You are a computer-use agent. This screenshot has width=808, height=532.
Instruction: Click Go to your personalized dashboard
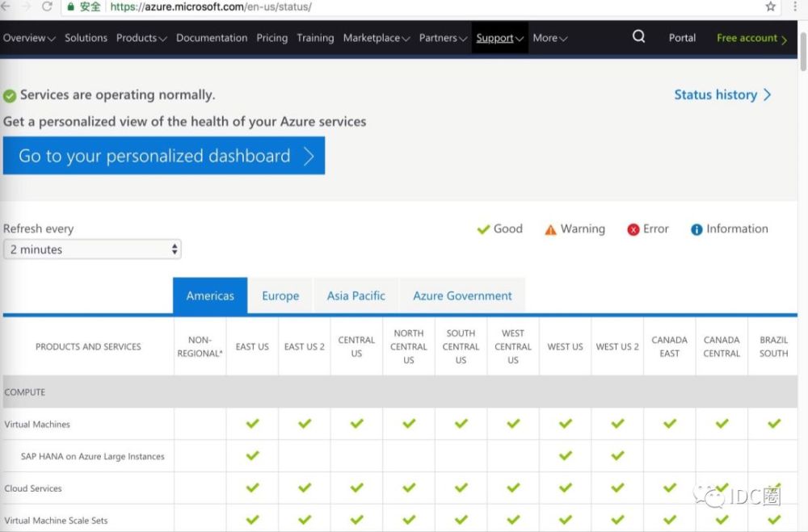coord(164,156)
